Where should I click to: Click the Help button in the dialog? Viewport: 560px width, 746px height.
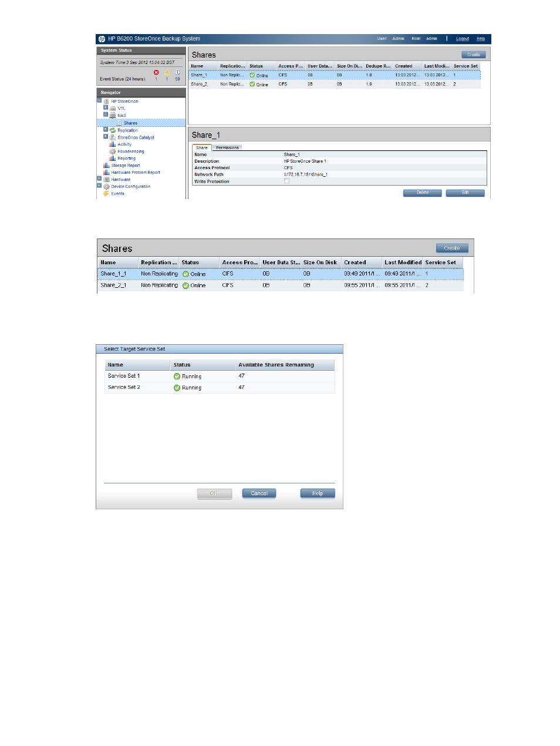pyautogui.click(x=318, y=494)
